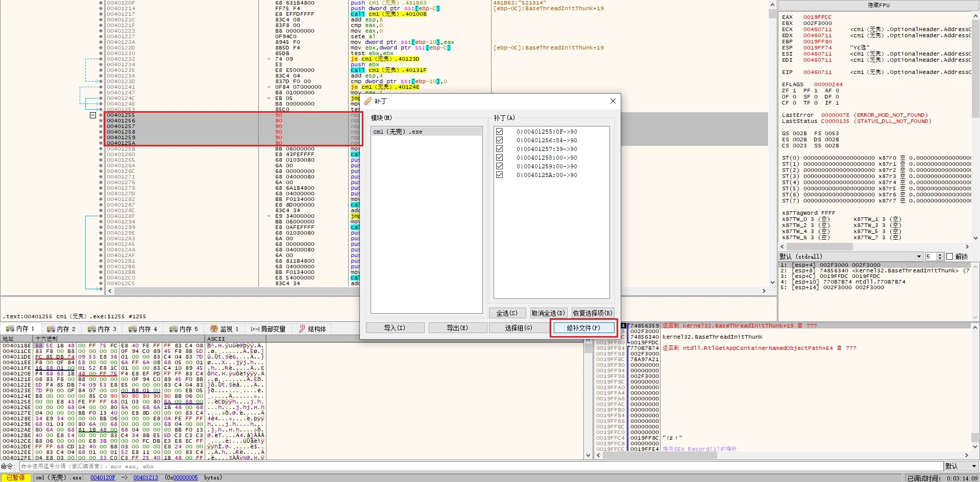Click the 内存 5 tab memory icon
The height and width of the screenshot is (482, 980).
(173, 329)
